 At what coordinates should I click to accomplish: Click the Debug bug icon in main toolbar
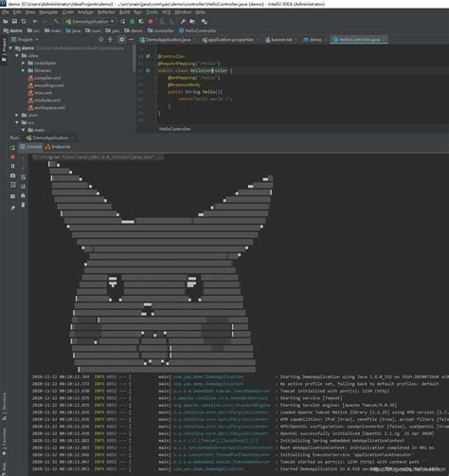click(132, 22)
